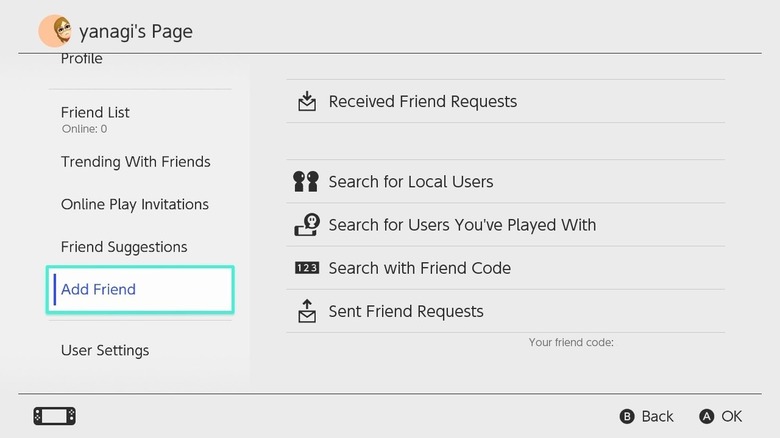This screenshot has width=780, height=438.
Task: Click the Search for Local Users icon
Action: [306, 182]
